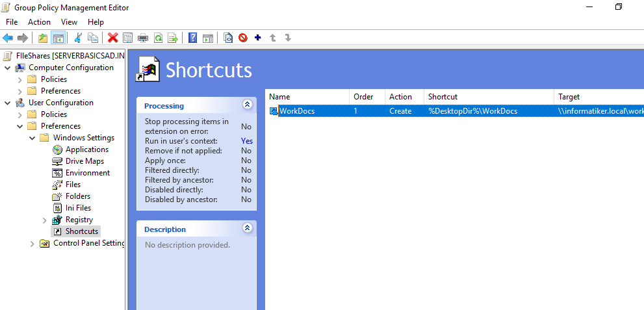Screen dimensions: 644x310
Task: Collapse Preferences under User Configuration
Action: [19, 126]
